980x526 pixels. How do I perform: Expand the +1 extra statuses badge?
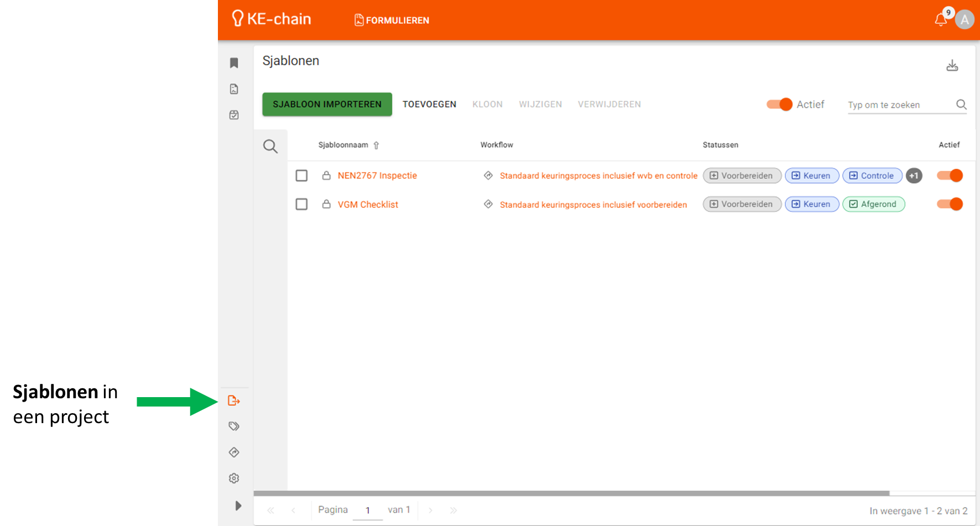[914, 176]
